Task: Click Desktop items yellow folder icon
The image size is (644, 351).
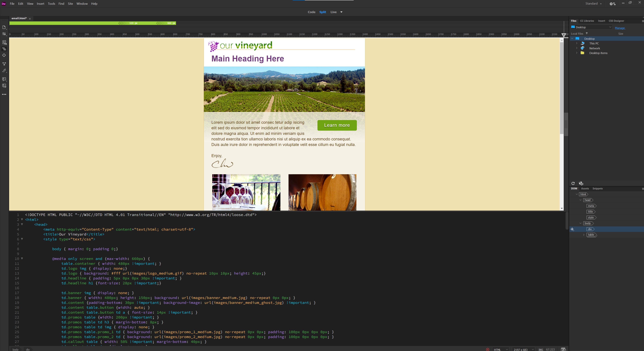Action: [x=582, y=53]
